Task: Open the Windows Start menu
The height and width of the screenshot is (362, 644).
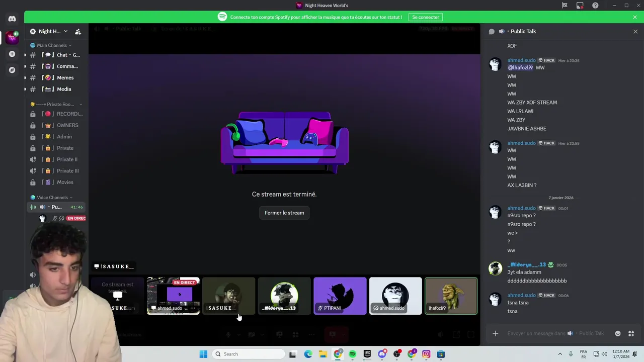Action: pyautogui.click(x=203, y=354)
